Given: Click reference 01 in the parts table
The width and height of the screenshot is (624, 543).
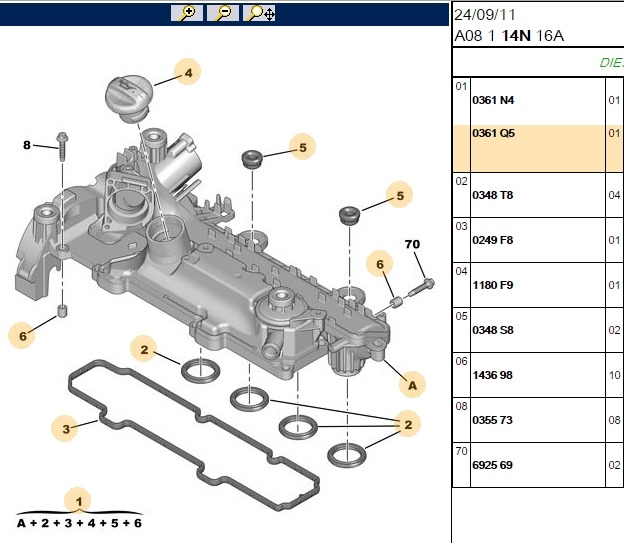Looking at the screenshot, I should [x=461, y=86].
